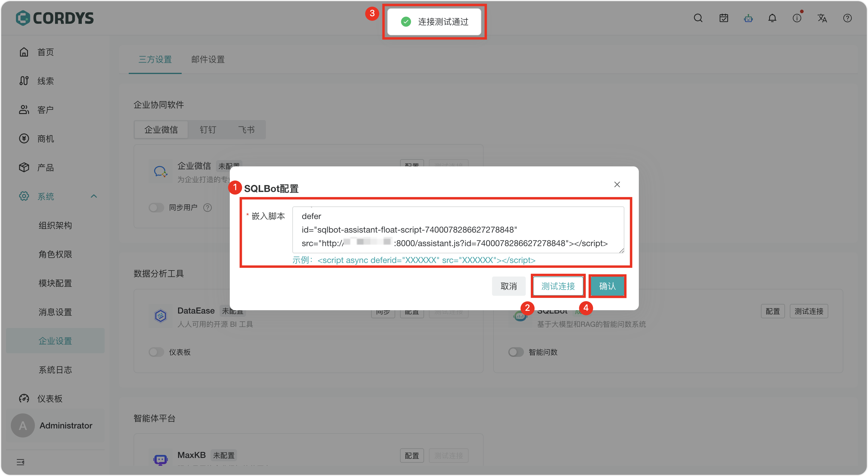Click the CORDYS logo
This screenshot has width=868, height=476.
click(x=54, y=18)
